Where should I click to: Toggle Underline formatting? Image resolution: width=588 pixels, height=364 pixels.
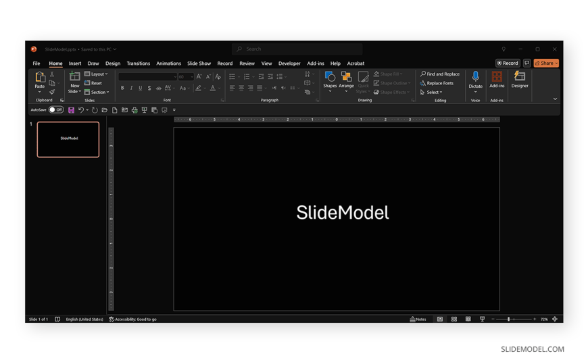click(x=141, y=88)
